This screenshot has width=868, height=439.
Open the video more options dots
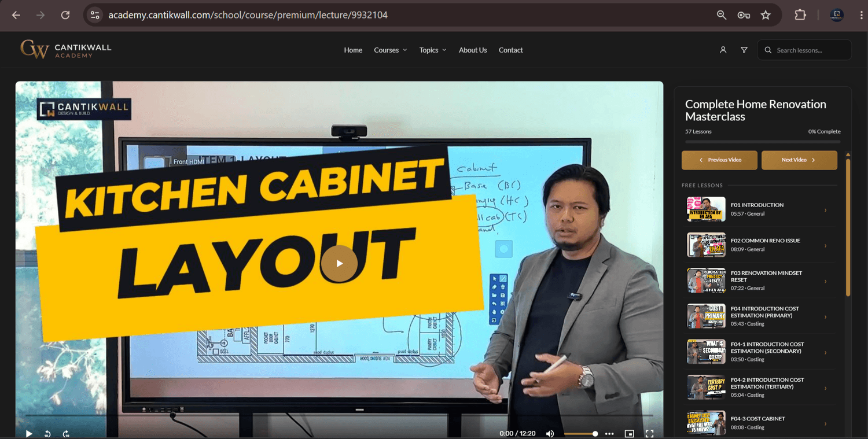(609, 434)
